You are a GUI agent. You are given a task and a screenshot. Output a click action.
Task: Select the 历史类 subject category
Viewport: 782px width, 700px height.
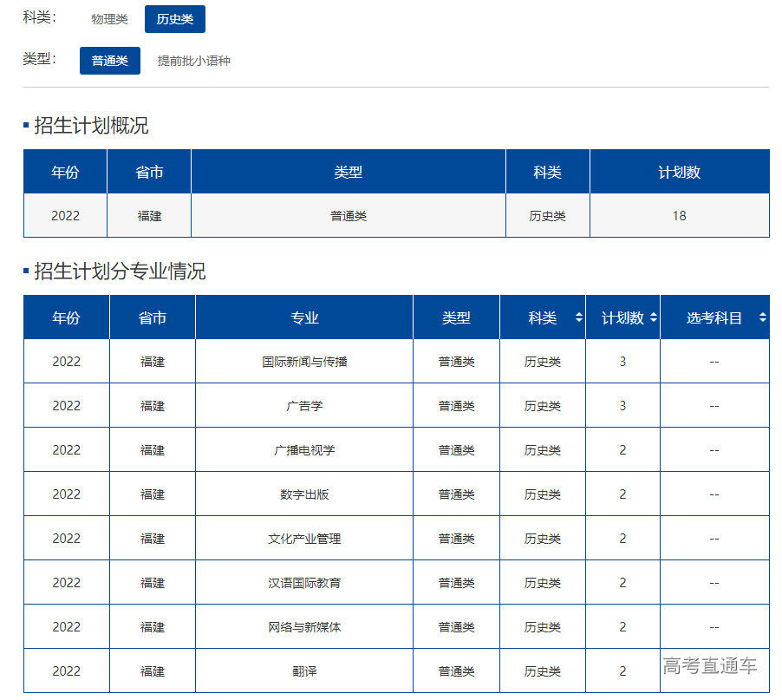pyautogui.click(x=175, y=19)
